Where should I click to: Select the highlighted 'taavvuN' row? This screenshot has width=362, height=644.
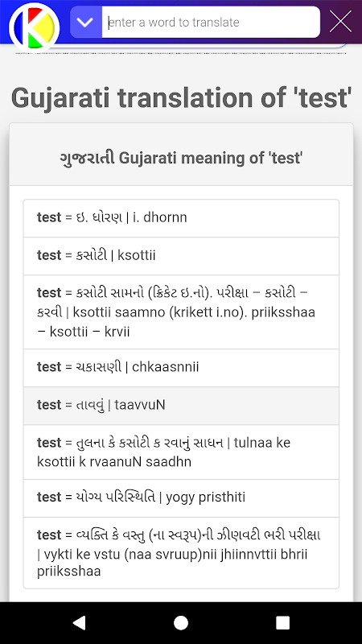click(181, 406)
